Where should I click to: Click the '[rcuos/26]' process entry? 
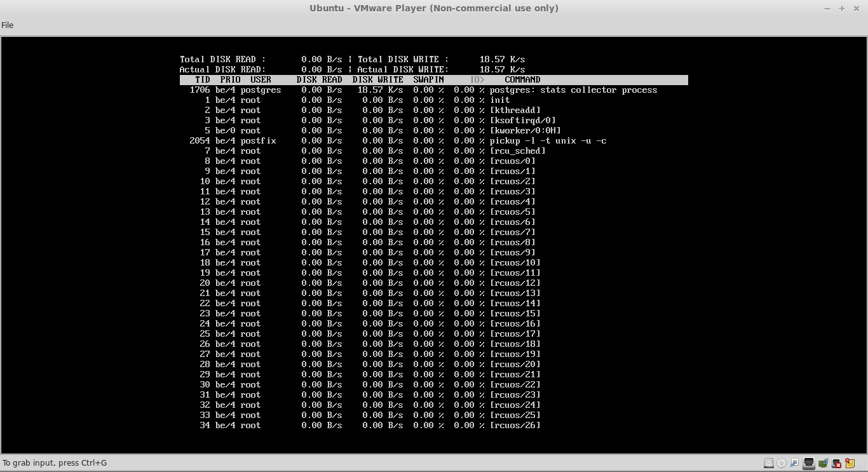click(x=515, y=426)
